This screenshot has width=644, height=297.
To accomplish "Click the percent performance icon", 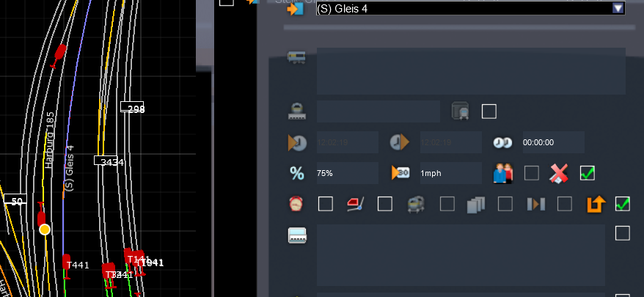I will (x=297, y=173).
